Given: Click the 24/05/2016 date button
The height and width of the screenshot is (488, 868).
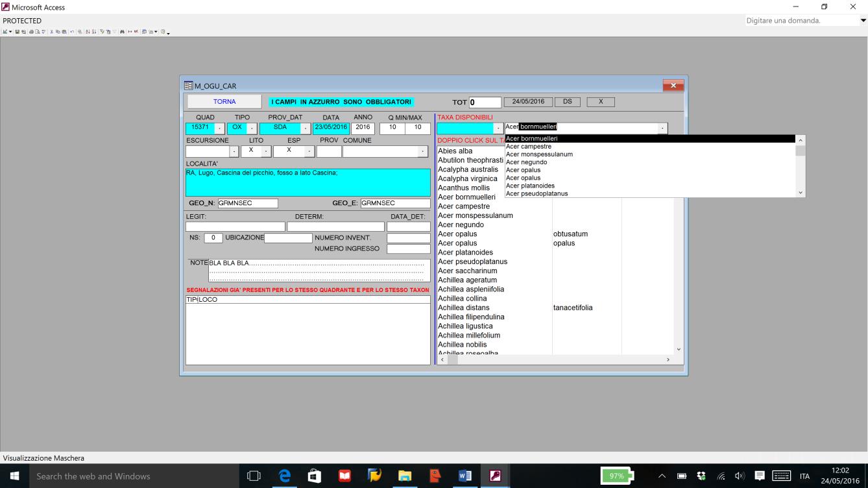Looking at the screenshot, I should (x=529, y=102).
